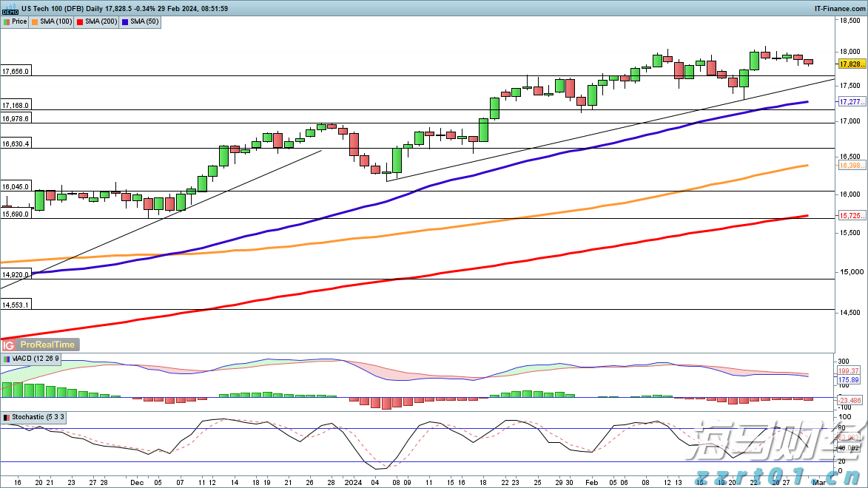Select the 17,656.0 horizontal level label

point(16,72)
